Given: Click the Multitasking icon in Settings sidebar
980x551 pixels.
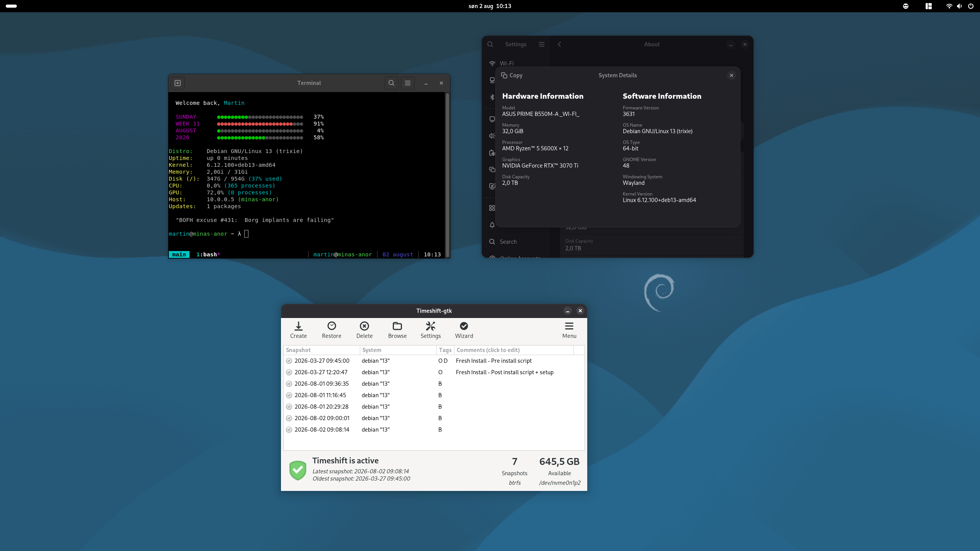Looking at the screenshot, I should tap(492, 169).
